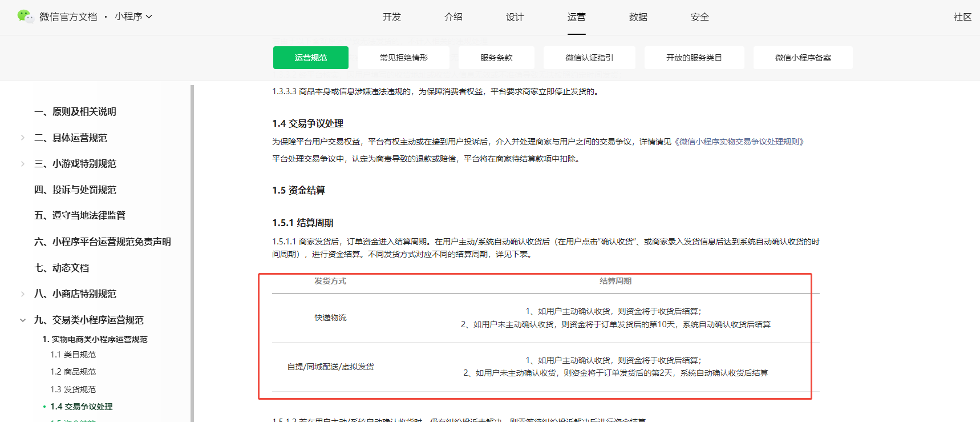Select 四、投诉与处罚规范 in sidebar
The width and height of the screenshot is (980, 422).
pos(75,190)
